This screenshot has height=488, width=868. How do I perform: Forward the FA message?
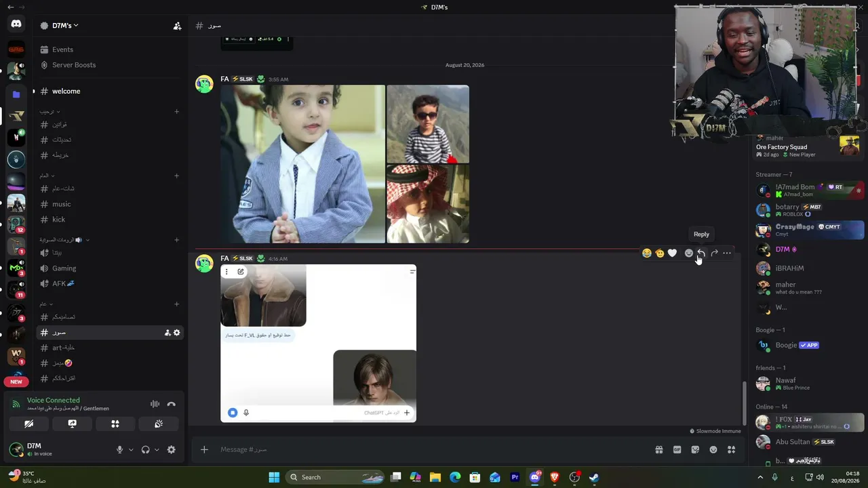coord(714,253)
